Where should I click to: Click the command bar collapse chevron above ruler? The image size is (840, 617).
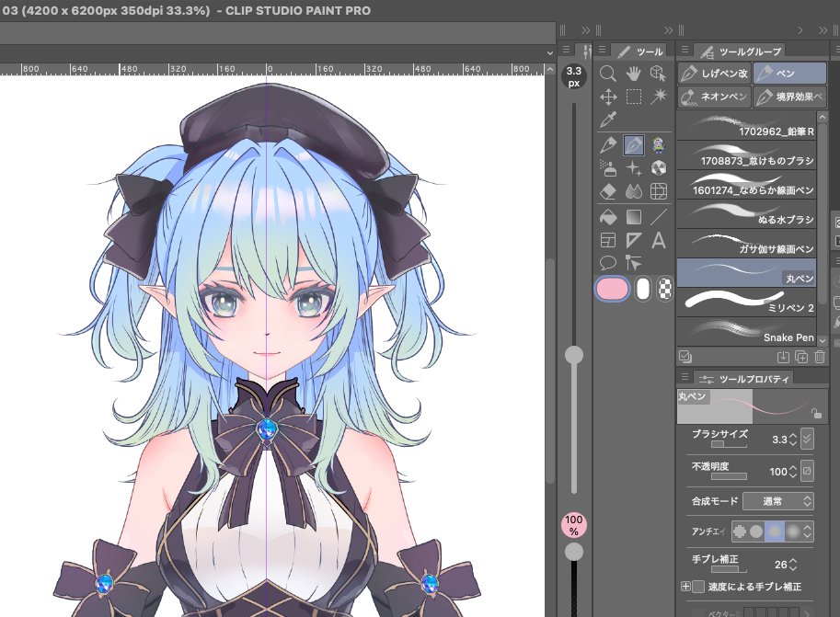click(x=549, y=53)
